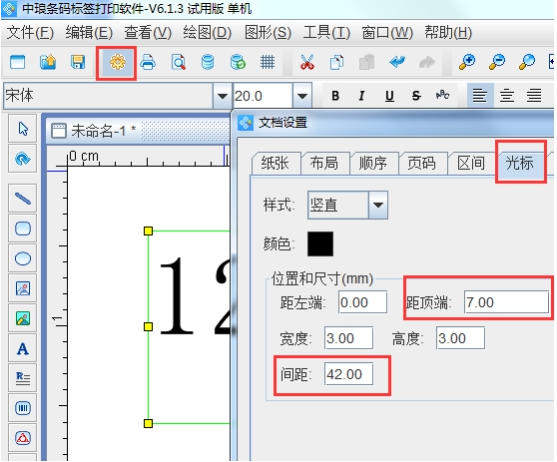Toggle underline formatting
557x462 pixels.
(389, 96)
